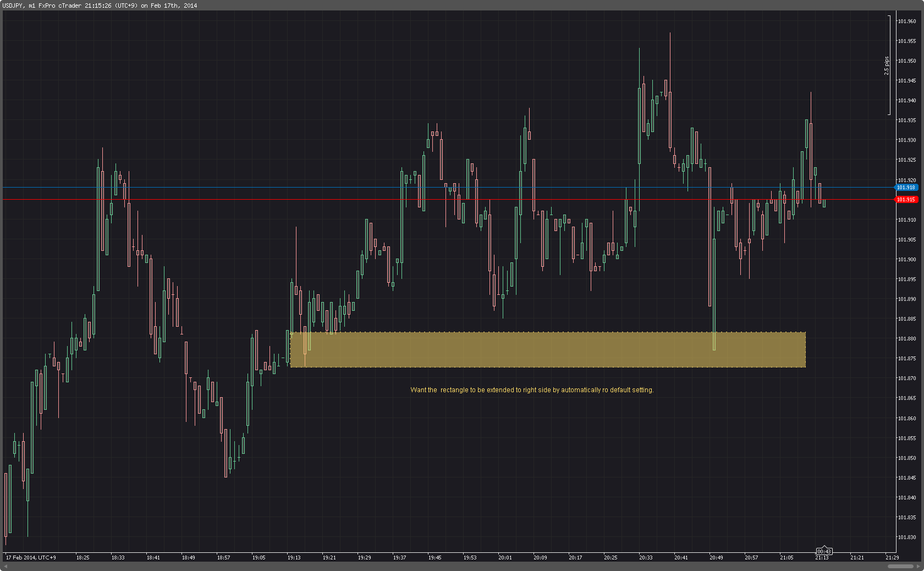Click the 101.855 price axis label
Screen dimensions: 924x571
[x=907, y=438]
